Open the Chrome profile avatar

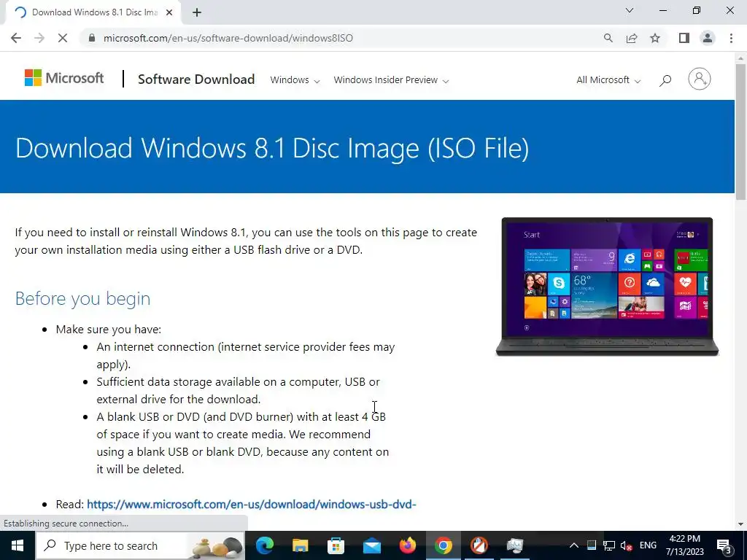tap(708, 38)
